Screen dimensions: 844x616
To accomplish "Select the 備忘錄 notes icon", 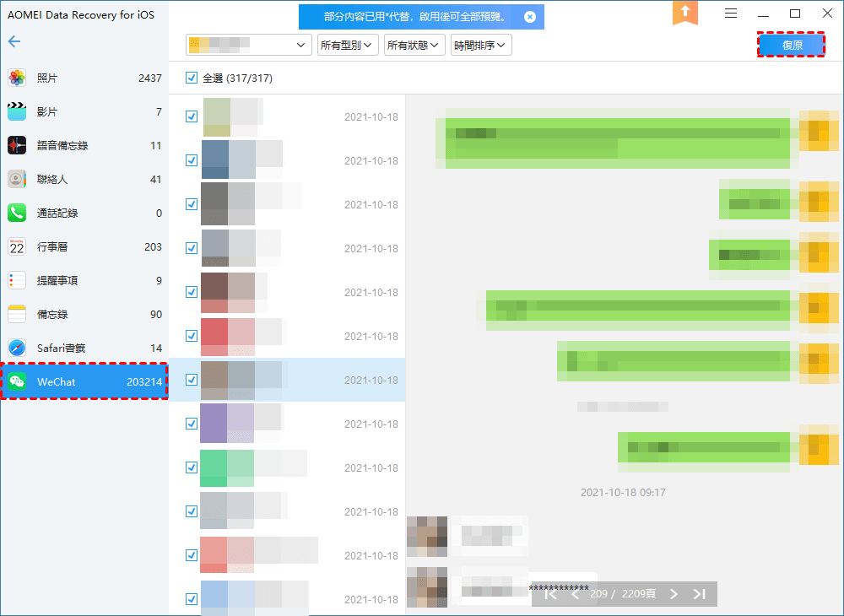I will pyautogui.click(x=17, y=314).
